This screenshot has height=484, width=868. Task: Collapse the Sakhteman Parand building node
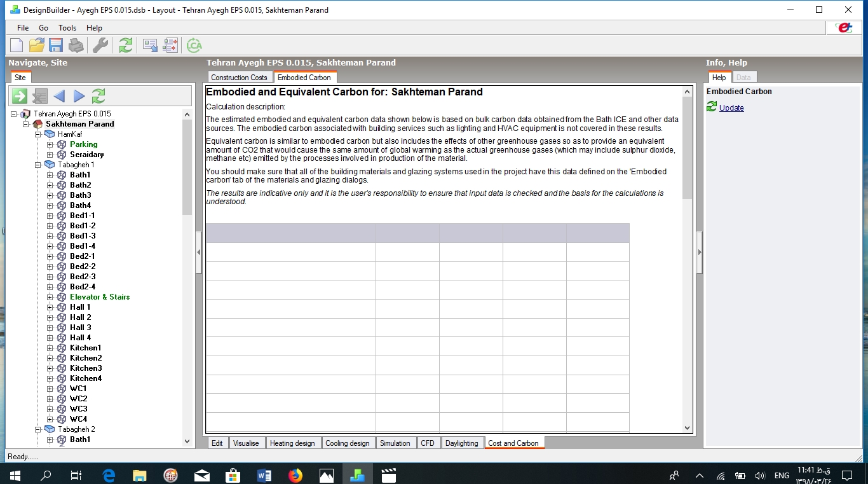[x=26, y=124]
